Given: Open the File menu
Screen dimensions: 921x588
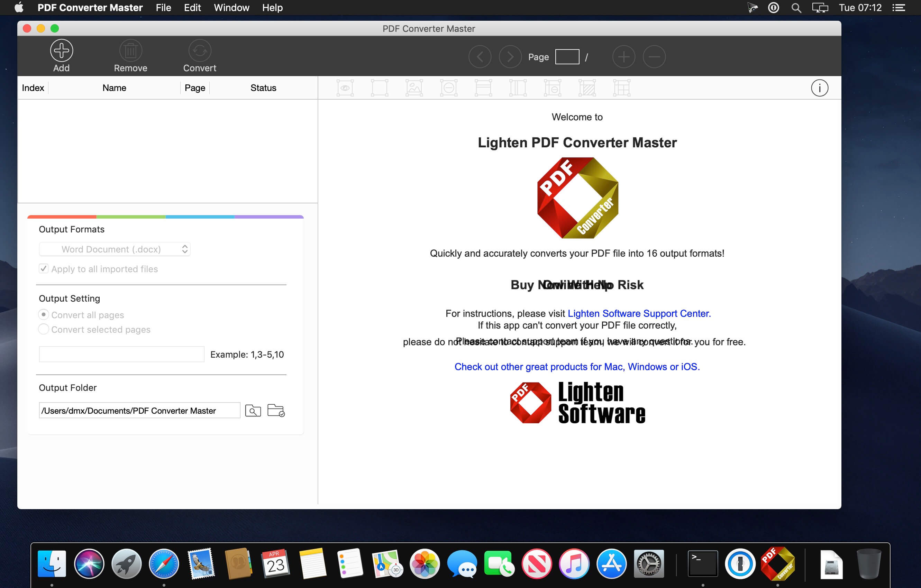Looking at the screenshot, I should click(x=163, y=8).
